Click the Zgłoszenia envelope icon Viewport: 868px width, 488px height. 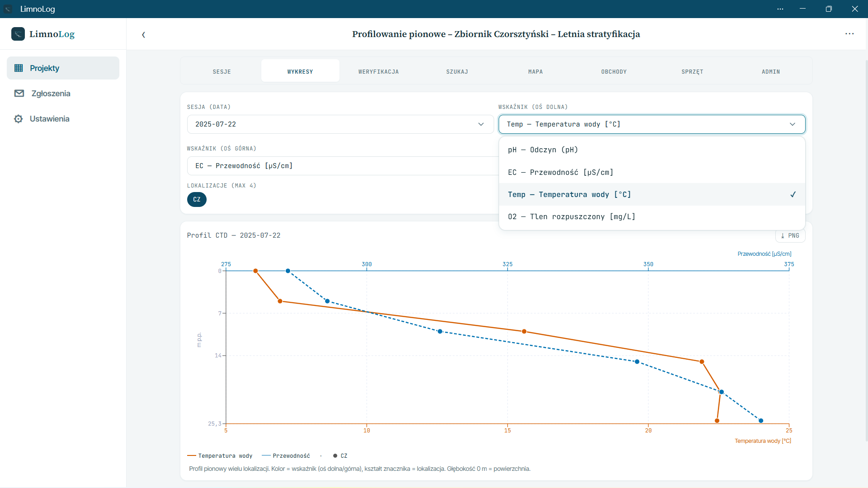click(19, 94)
